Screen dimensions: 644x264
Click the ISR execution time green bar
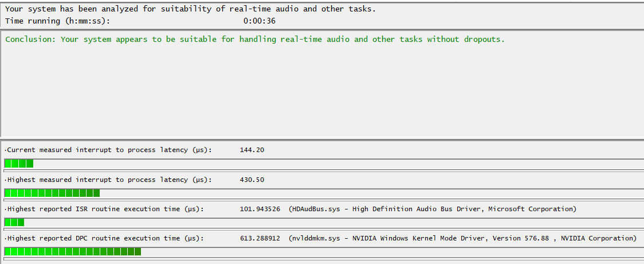(14, 222)
